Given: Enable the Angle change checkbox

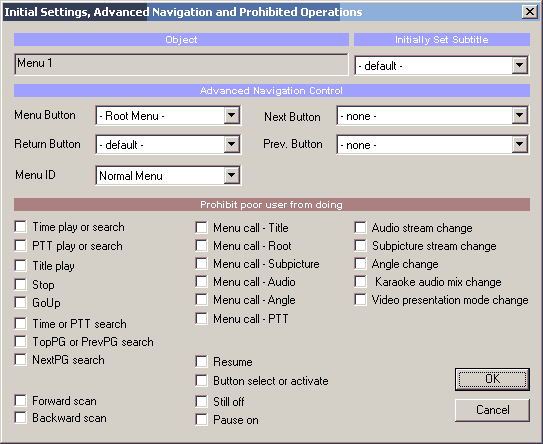Looking at the screenshot, I should click(x=360, y=264).
